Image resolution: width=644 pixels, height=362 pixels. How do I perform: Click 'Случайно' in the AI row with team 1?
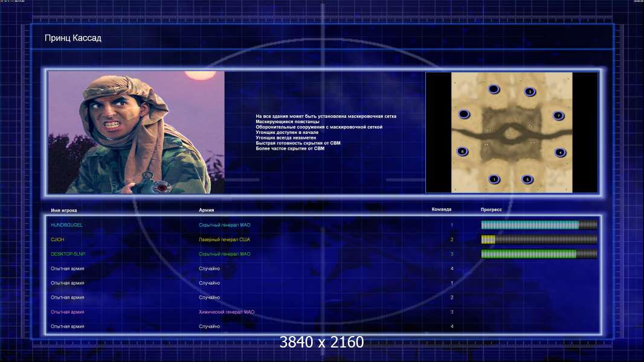coord(210,283)
